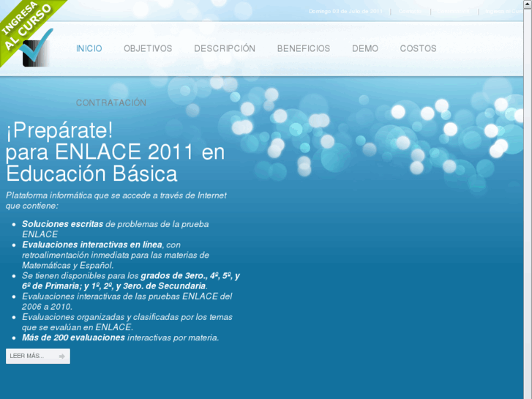View the COSTOS page
The width and height of the screenshot is (532, 399).
coord(418,48)
